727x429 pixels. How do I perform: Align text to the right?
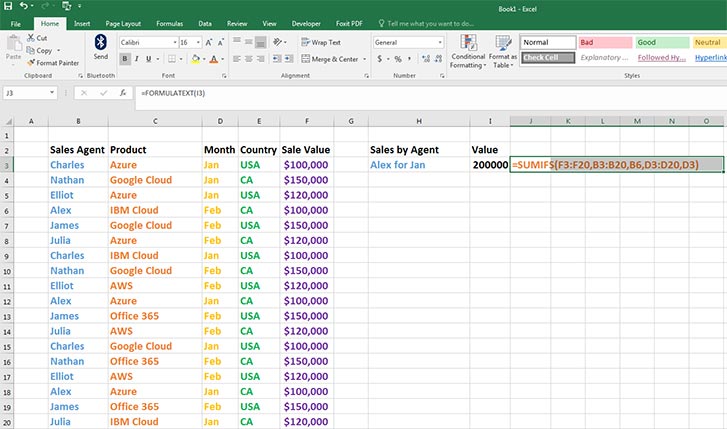click(x=261, y=59)
